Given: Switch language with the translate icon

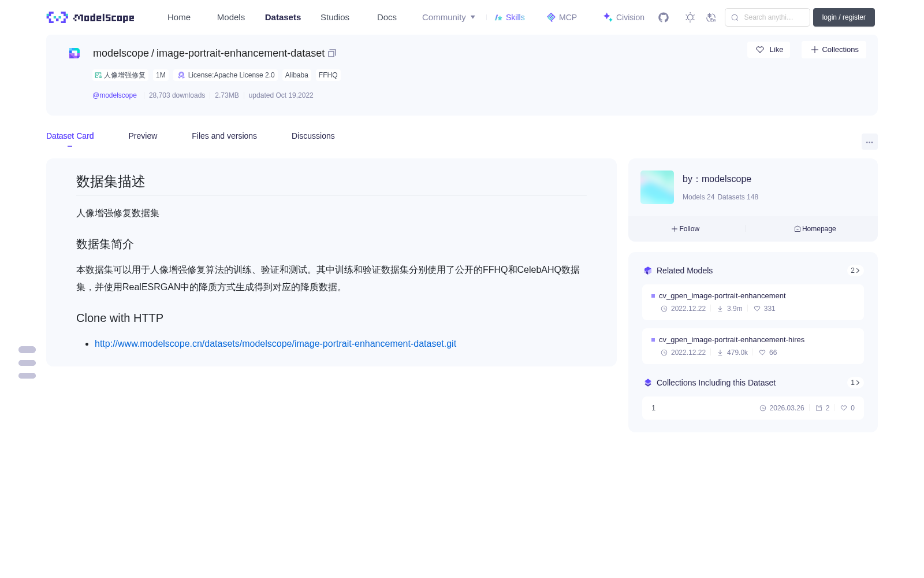Looking at the screenshot, I should tap(711, 17).
